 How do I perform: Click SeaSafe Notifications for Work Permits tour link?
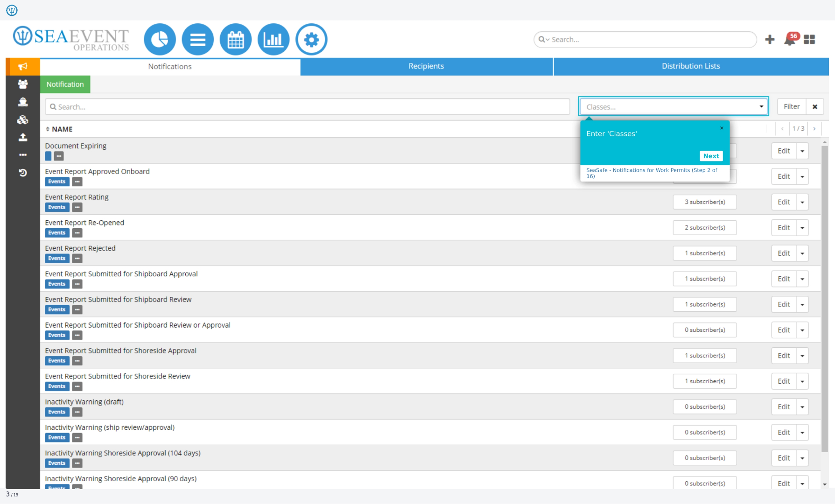pos(652,173)
